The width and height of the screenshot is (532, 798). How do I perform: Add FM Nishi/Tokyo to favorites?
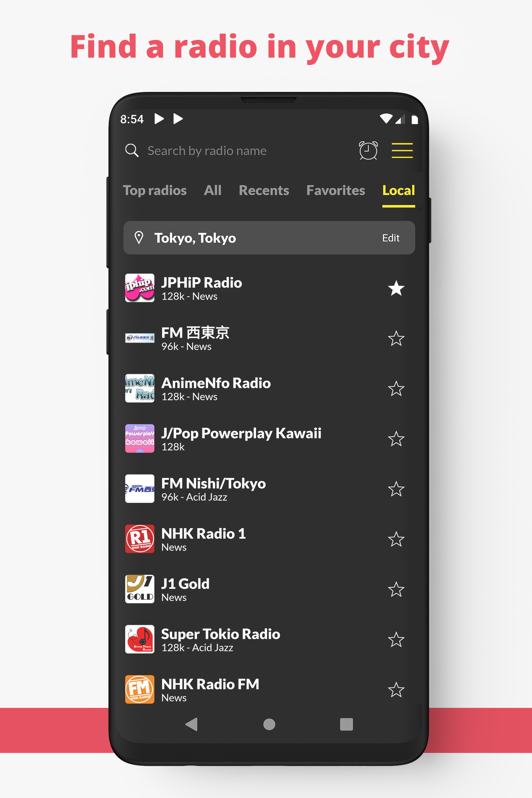click(396, 489)
